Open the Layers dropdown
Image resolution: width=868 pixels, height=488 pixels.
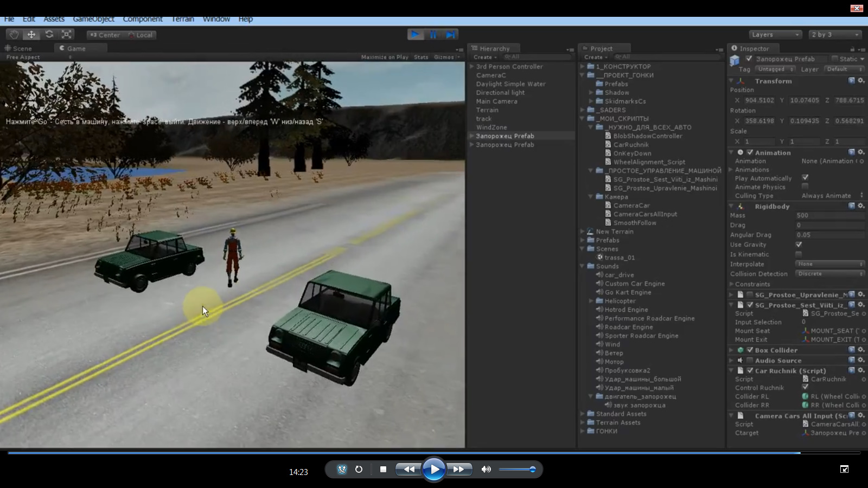pyautogui.click(x=775, y=34)
